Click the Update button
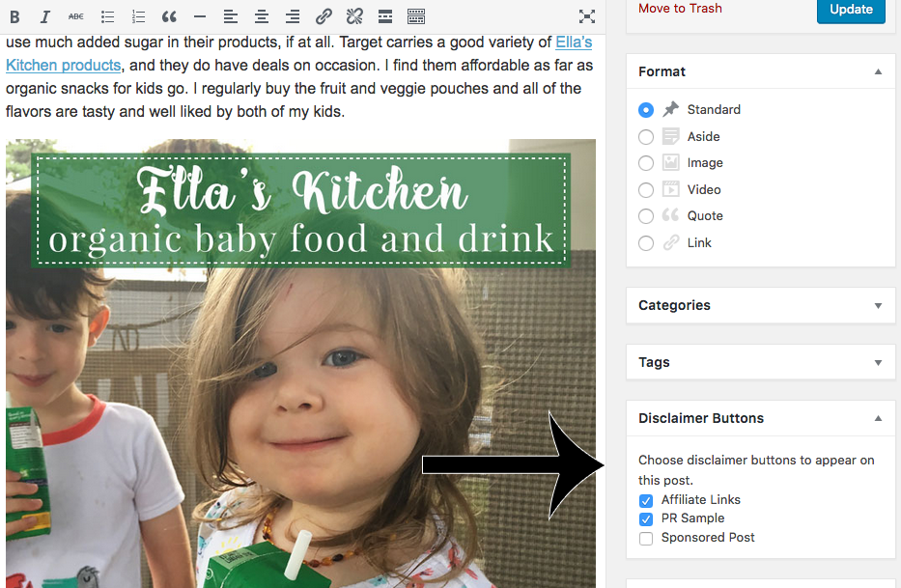The image size is (901, 588). pyautogui.click(x=851, y=10)
